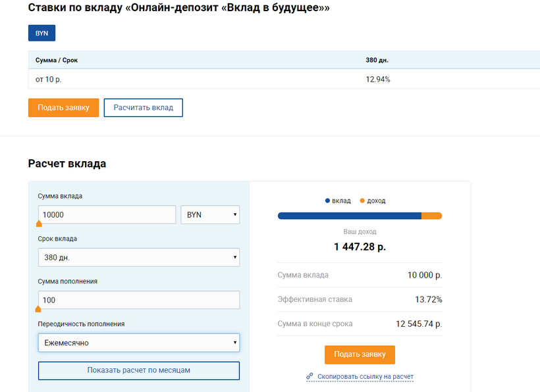540x392 pixels.
Task: Copy link via 'Скопировать ссылку на расчет'
Action: (365, 377)
